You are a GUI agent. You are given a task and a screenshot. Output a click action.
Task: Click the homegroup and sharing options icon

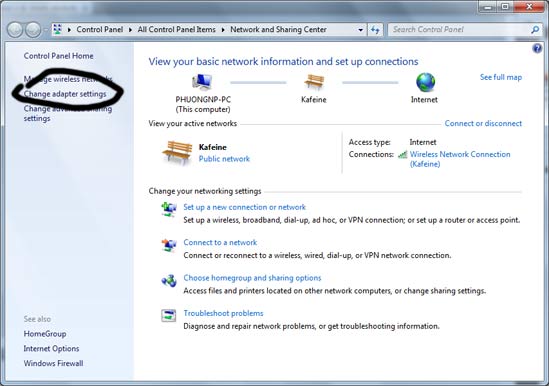tap(169, 280)
